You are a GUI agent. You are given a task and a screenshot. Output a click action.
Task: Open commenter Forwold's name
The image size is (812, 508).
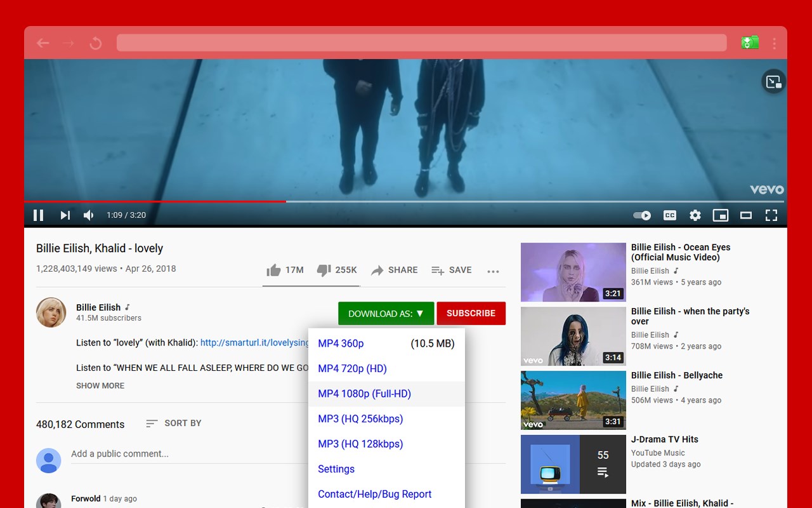(x=86, y=498)
